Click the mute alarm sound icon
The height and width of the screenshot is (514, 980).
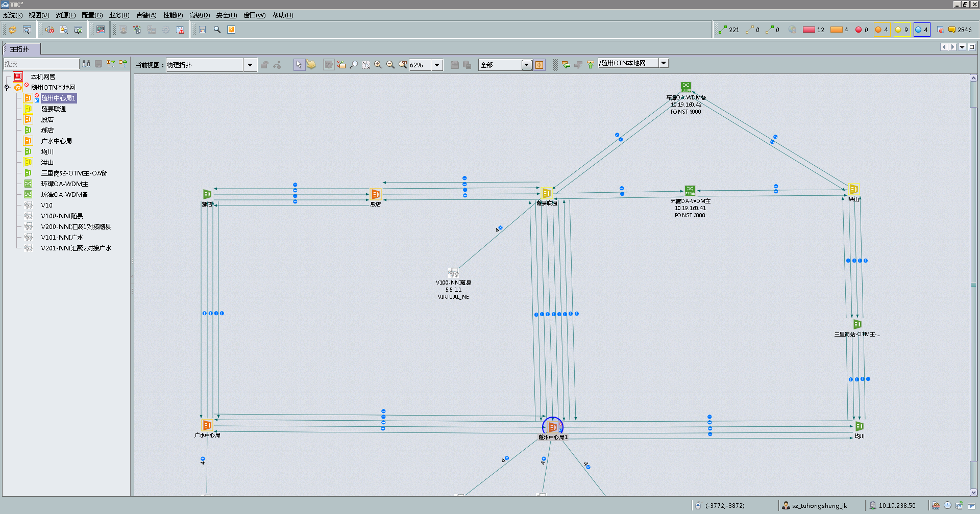coord(50,30)
